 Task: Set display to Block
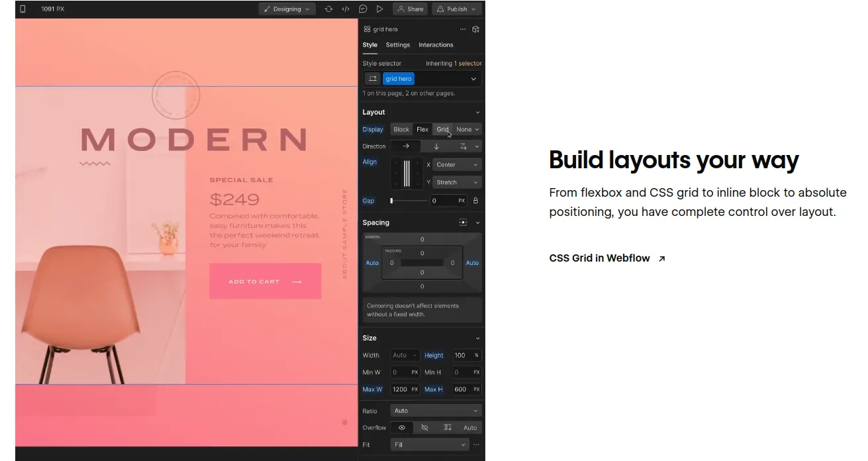pyautogui.click(x=401, y=129)
